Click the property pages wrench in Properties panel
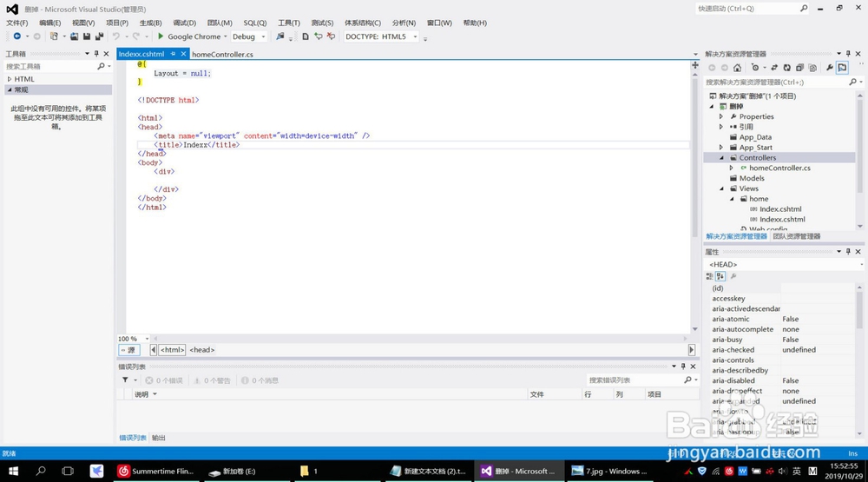The image size is (868, 482). [x=733, y=276]
